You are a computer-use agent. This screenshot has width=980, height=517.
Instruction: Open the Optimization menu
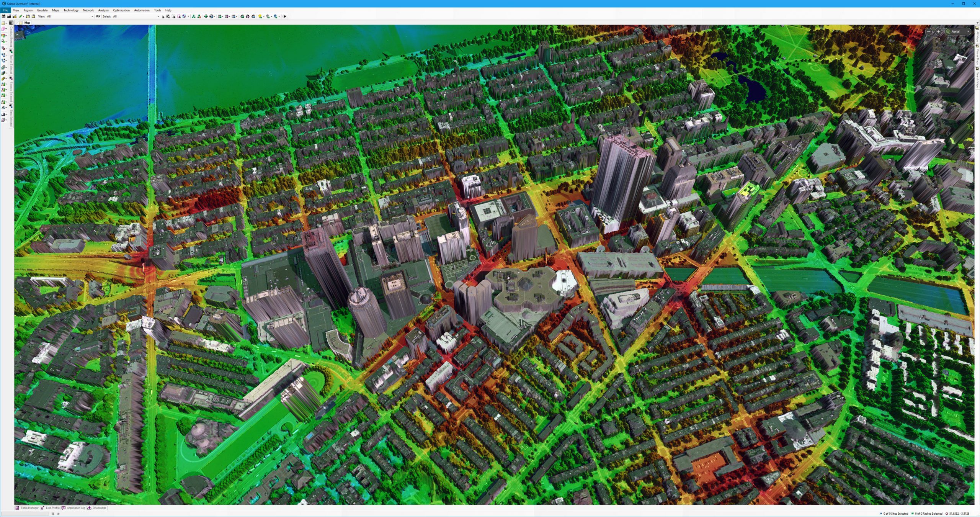pos(121,10)
